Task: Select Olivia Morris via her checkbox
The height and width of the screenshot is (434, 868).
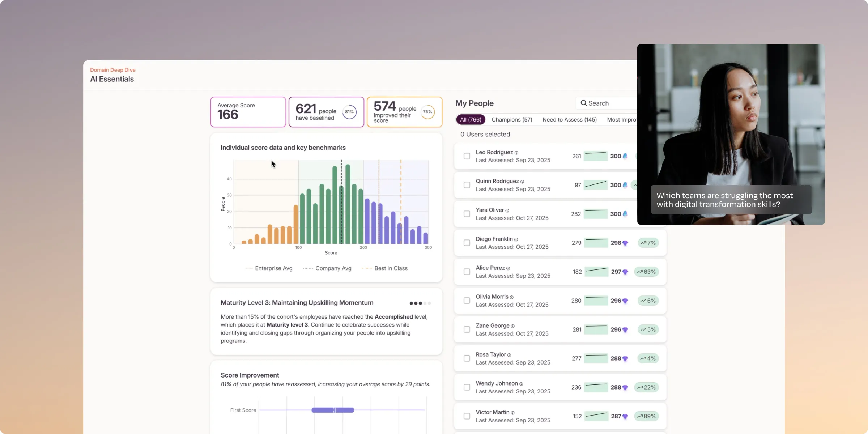Action: tap(467, 301)
